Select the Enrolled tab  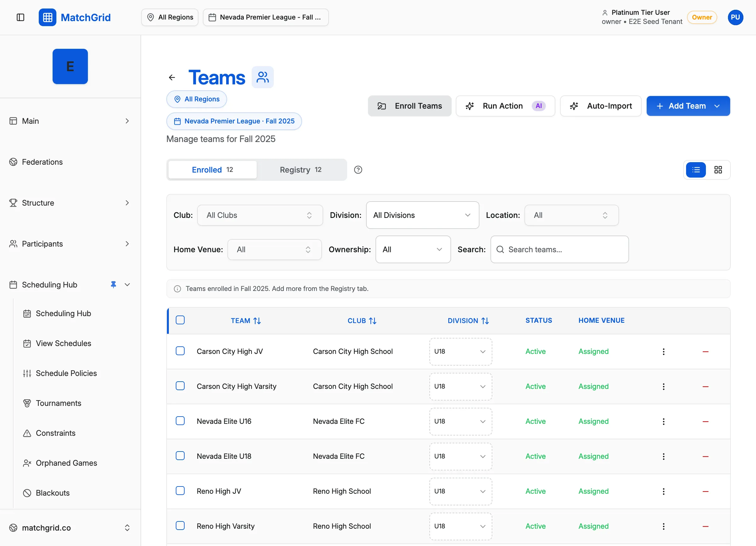[x=212, y=170]
